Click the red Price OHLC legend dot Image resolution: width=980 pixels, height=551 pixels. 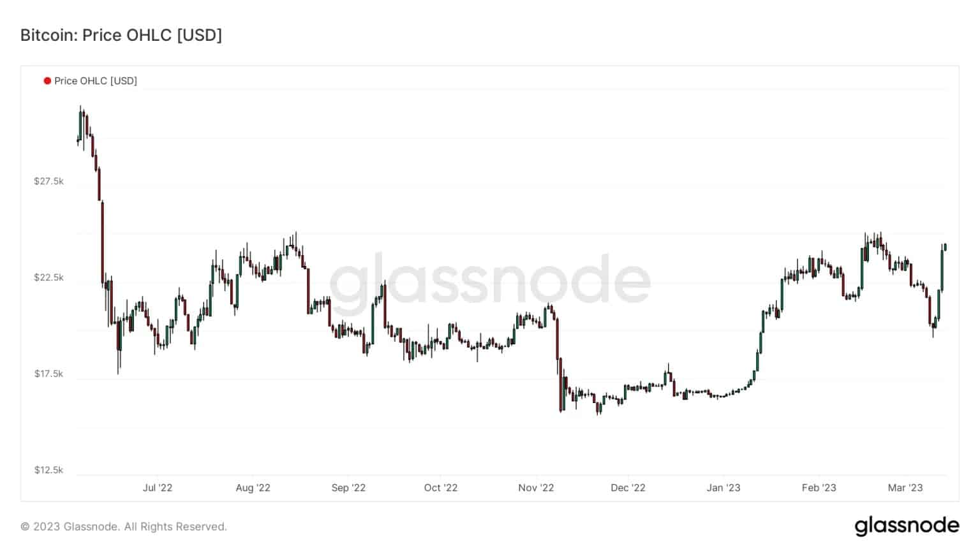47,81
